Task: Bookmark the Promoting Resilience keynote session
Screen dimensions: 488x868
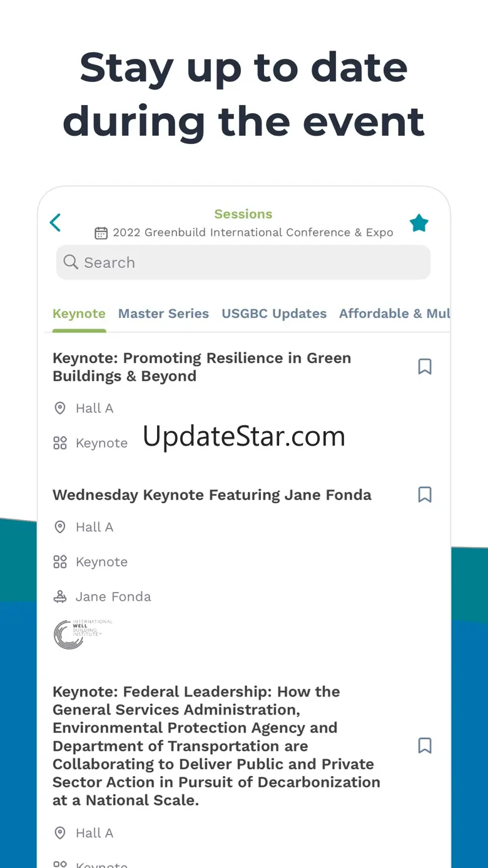Action: point(425,367)
